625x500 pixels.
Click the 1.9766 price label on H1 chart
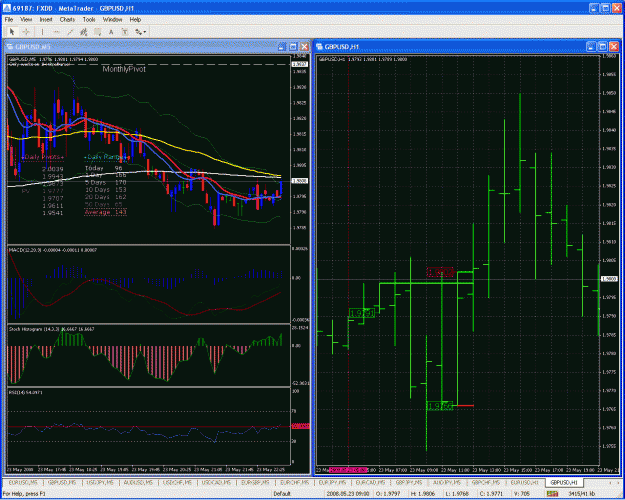click(x=440, y=406)
